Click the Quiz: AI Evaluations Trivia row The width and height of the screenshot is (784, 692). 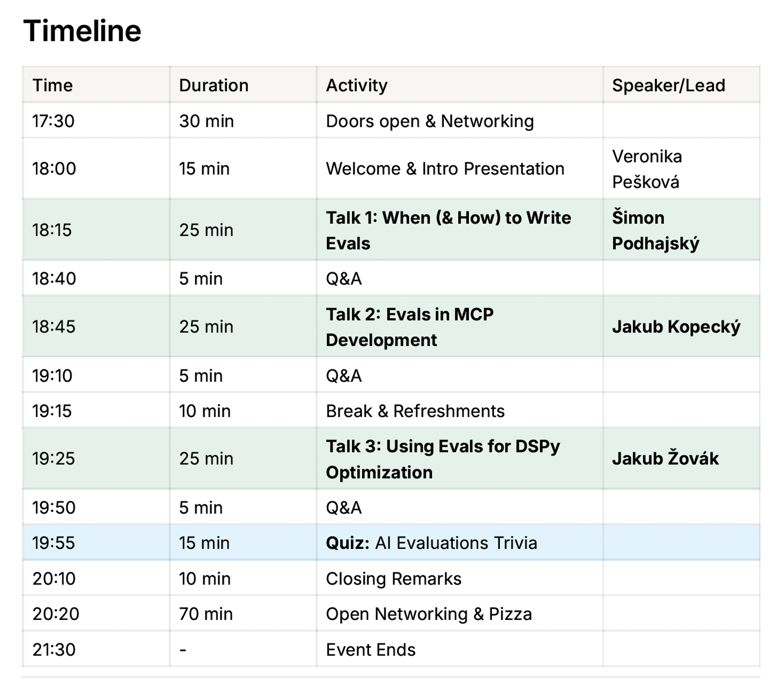[x=431, y=543]
